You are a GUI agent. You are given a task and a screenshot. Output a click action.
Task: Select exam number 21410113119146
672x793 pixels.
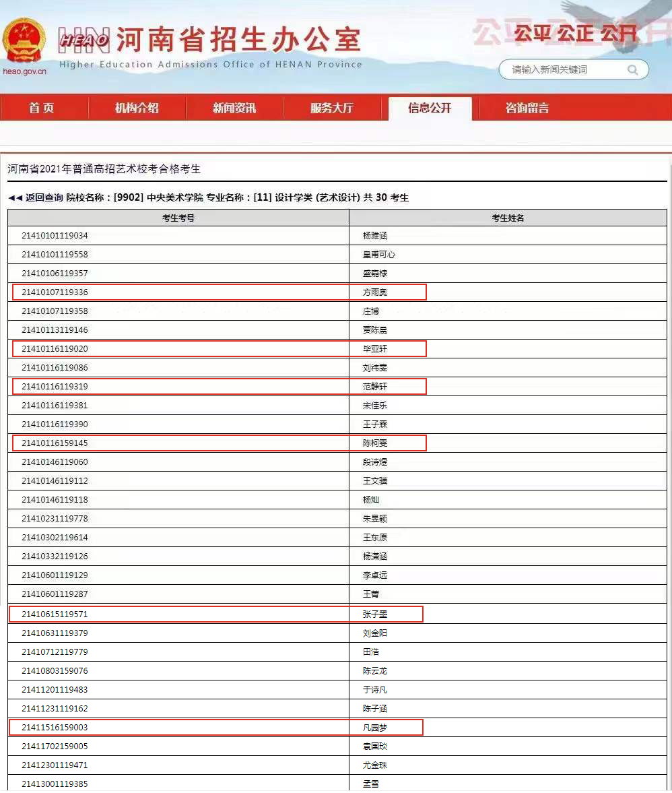pos(55,330)
